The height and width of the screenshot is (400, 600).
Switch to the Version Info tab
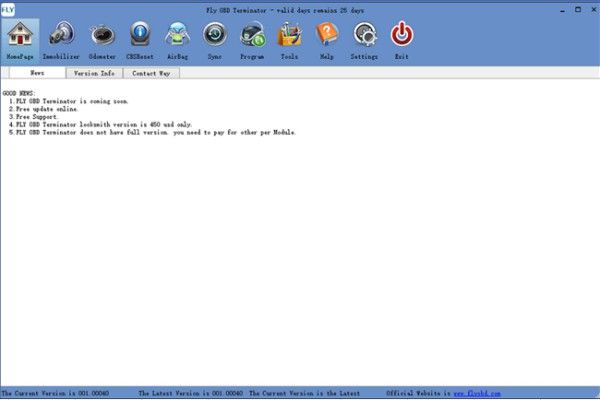click(94, 73)
